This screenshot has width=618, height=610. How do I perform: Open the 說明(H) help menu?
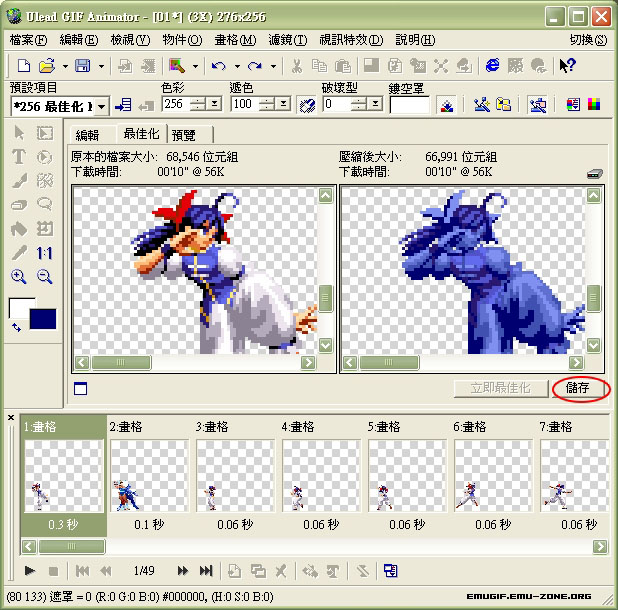coord(415,40)
